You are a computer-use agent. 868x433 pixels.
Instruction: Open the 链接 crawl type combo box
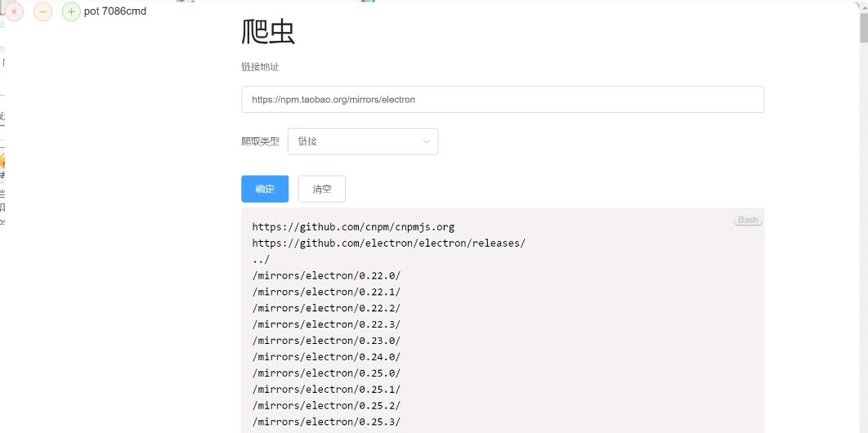coord(362,141)
